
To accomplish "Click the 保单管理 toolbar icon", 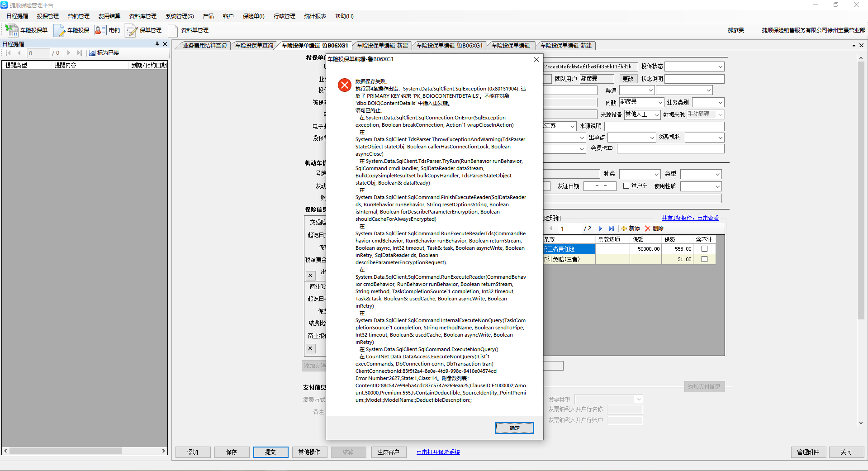I will [132, 30].
